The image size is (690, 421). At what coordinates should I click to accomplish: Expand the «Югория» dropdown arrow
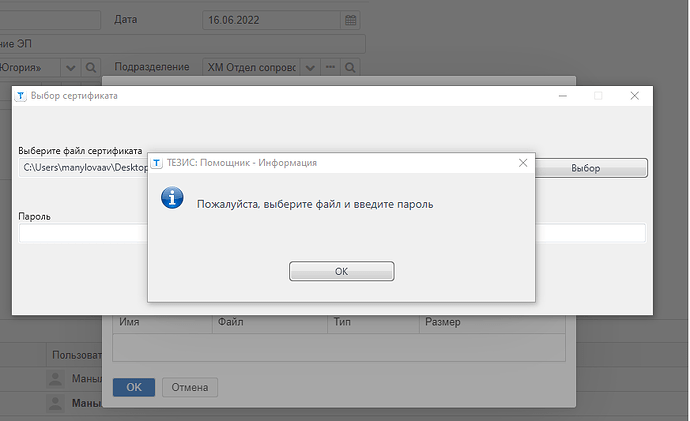(70, 67)
